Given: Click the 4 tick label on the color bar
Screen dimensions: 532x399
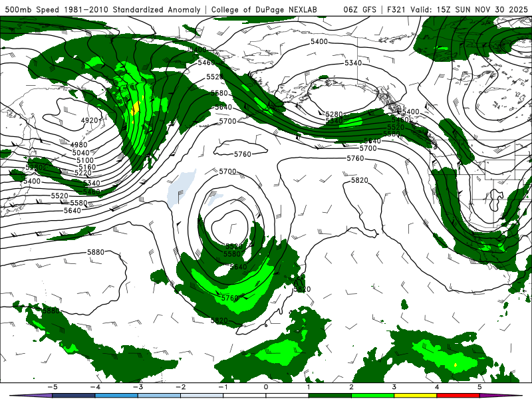Looking at the screenshot, I should pos(437,387).
